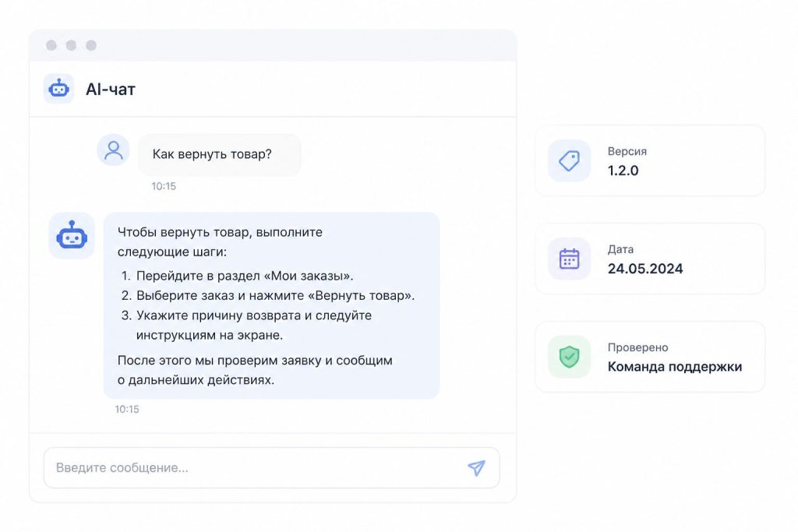Click step 'Укажите причину возврата и следуйте'
Screen dimensions: 798x532
click(254, 315)
